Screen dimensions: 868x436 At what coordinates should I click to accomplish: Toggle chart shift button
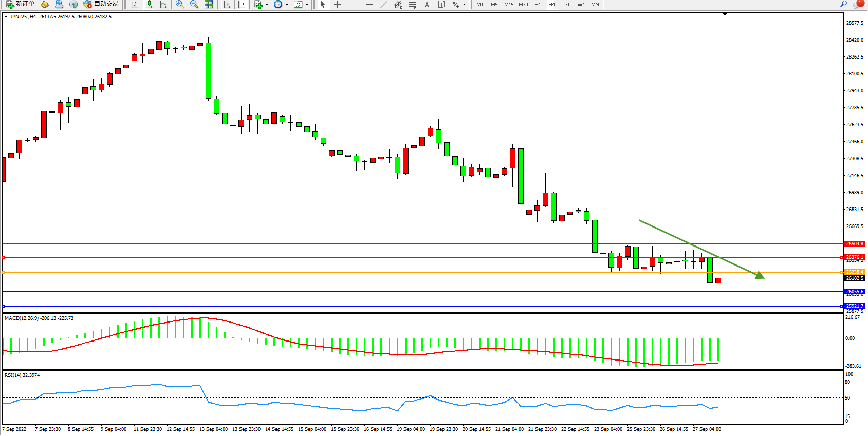[x=241, y=4]
